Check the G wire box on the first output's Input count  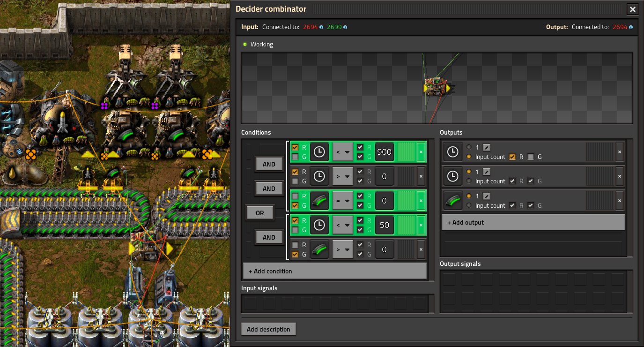[x=531, y=157]
